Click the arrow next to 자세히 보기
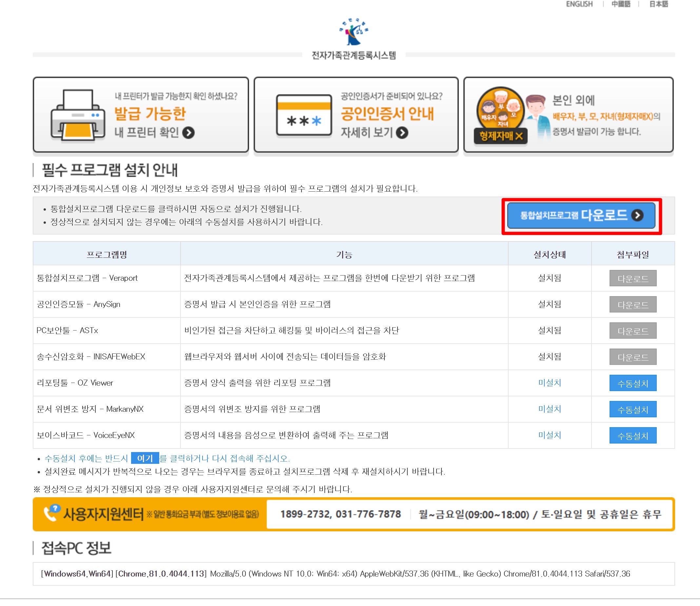Viewport: 700px width, 606px height. (402, 133)
